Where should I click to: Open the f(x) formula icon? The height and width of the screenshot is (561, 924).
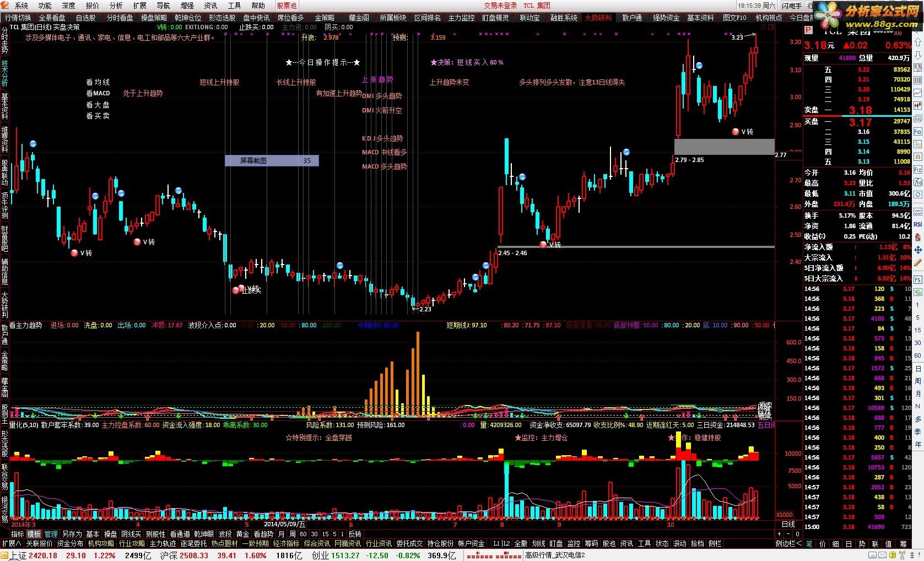tap(918, 182)
